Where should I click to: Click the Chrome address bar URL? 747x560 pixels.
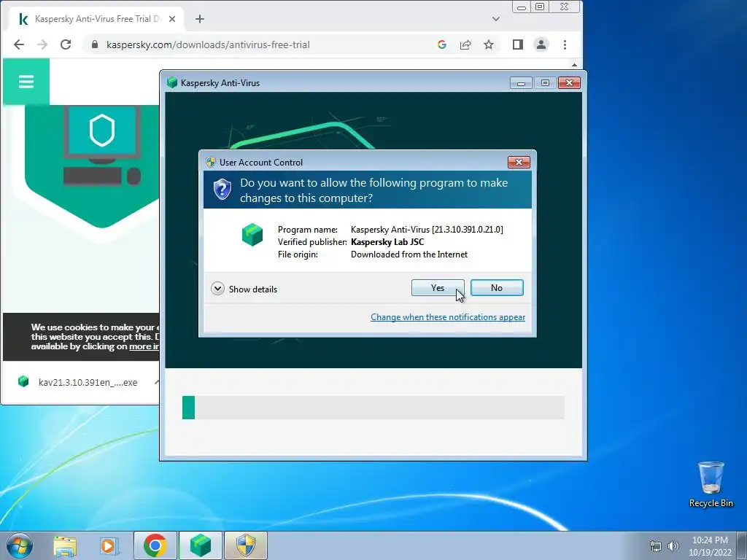208,44
